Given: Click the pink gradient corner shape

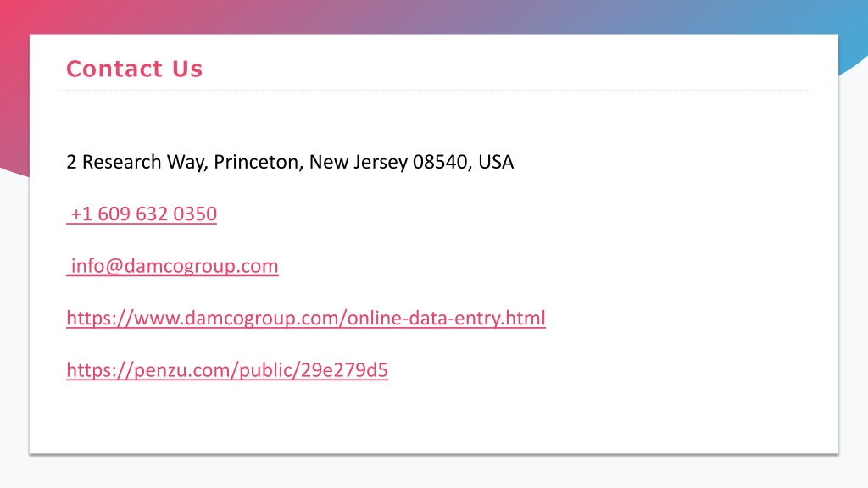Looking at the screenshot, I should 14,83.
